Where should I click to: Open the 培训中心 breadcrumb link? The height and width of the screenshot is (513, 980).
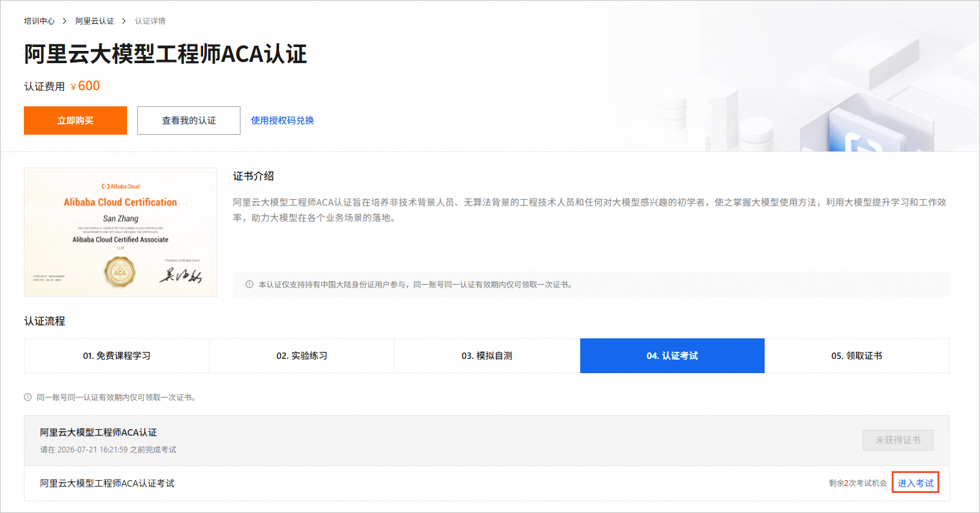click(39, 21)
